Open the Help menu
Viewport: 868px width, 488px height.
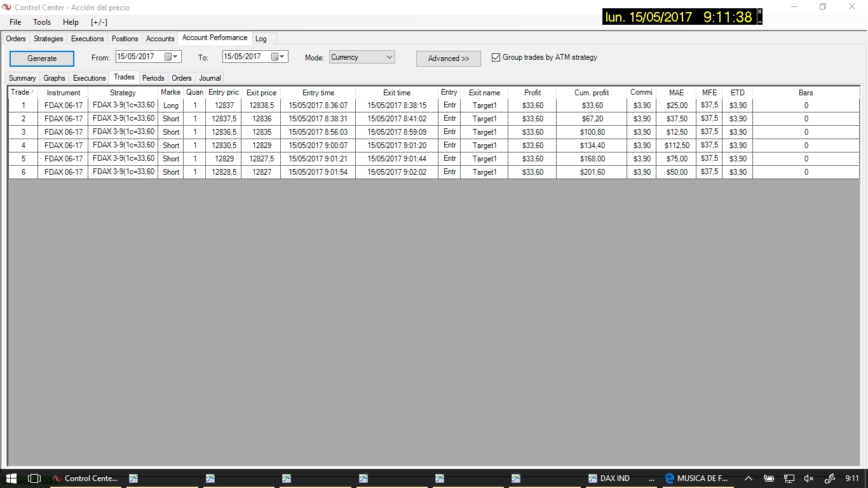[71, 22]
